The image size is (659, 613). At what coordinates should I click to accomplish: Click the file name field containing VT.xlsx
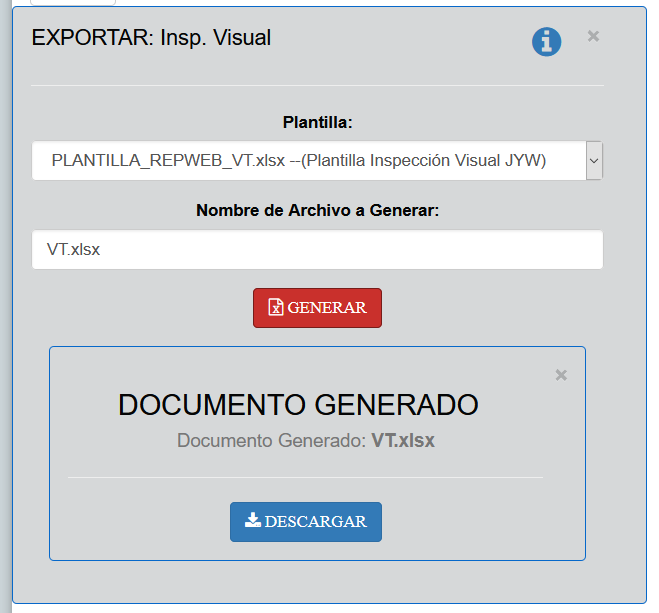pos(317,250)
